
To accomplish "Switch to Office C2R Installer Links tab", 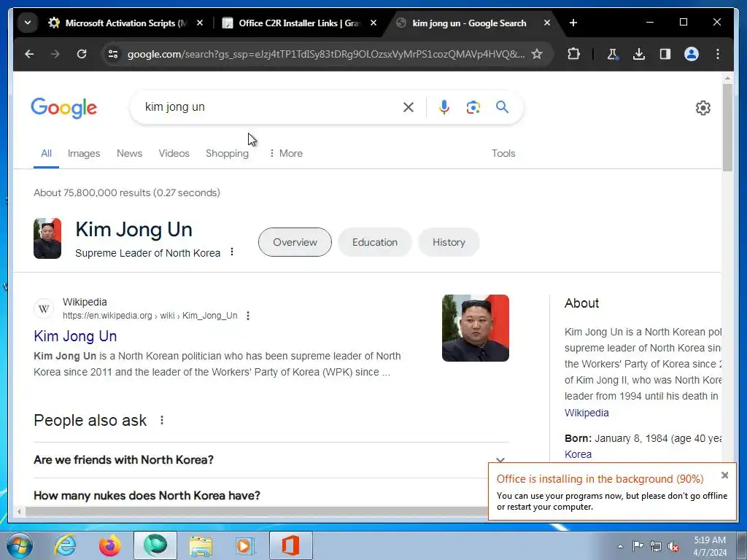I will click(292, 23).
